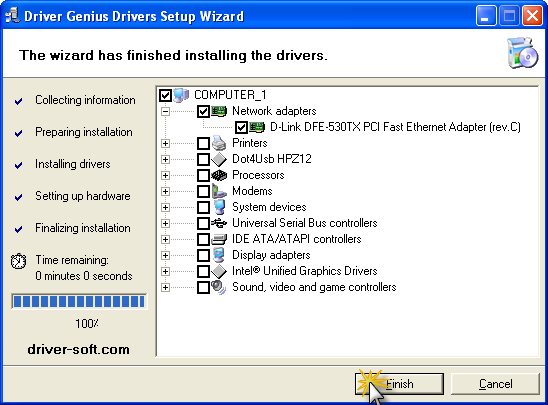Click the Printers device icon
548x405 pixels.
(219, 143)
